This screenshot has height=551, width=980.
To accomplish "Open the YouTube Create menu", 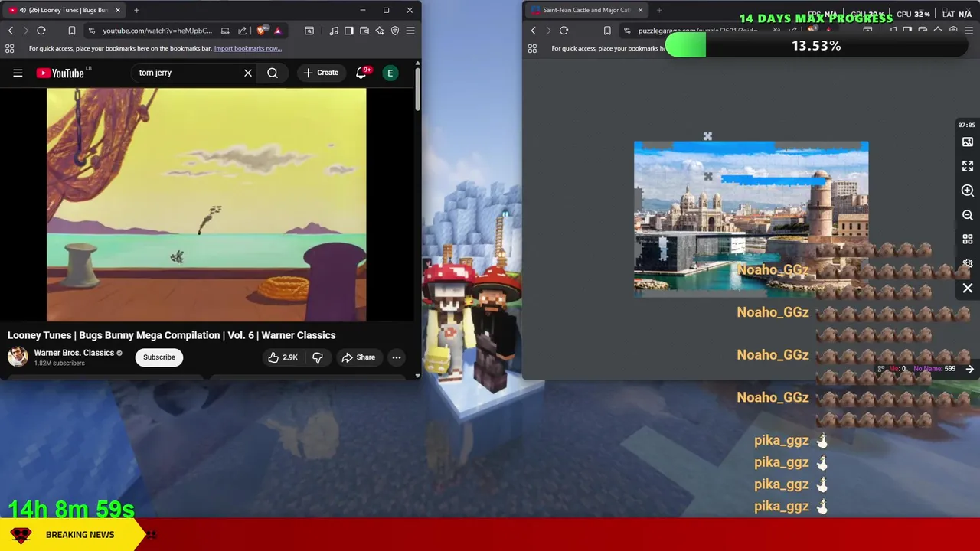I will pos(321,73).
